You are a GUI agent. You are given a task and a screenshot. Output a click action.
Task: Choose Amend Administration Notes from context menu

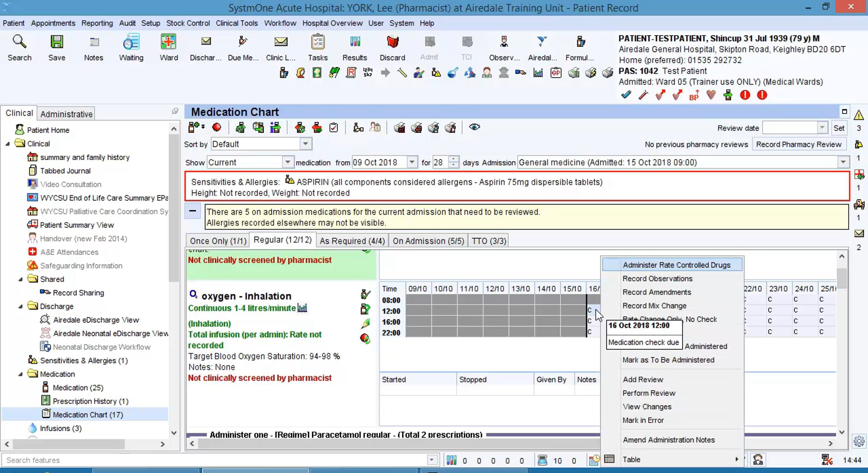pyautogui.click(x=672, y=440)
